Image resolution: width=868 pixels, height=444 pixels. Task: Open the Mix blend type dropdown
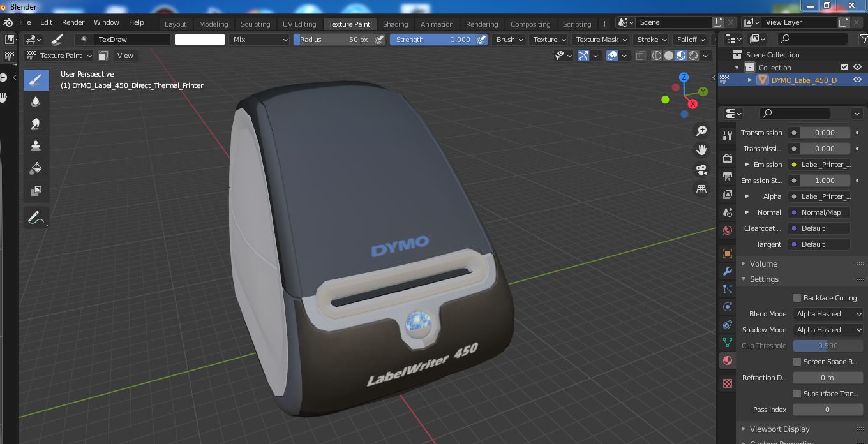pos(259,40)
